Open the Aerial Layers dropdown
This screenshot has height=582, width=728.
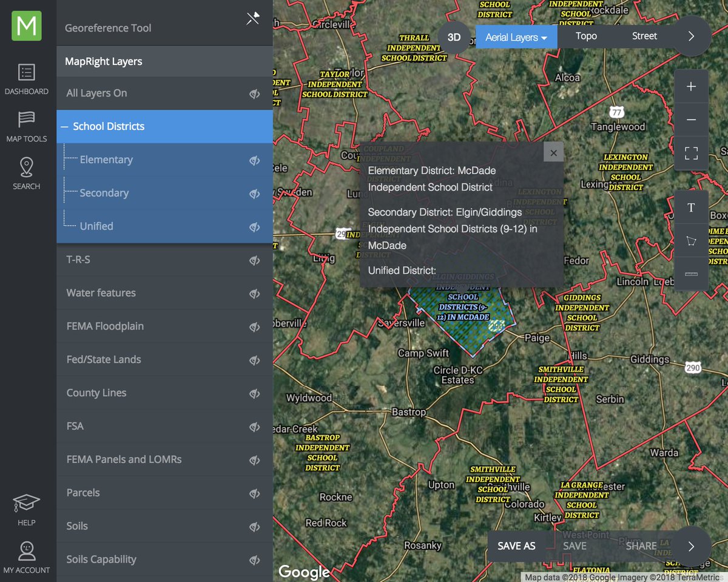coord(516,37)
